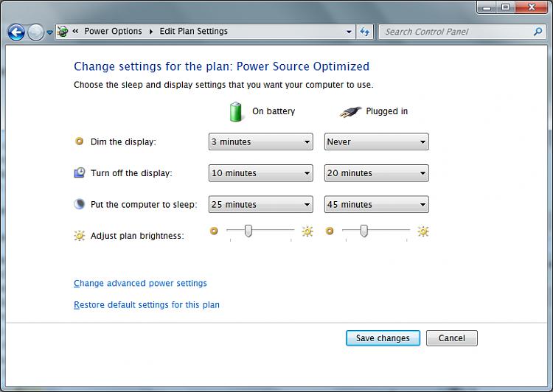Click the search magnifier icon

pos(538,32)
